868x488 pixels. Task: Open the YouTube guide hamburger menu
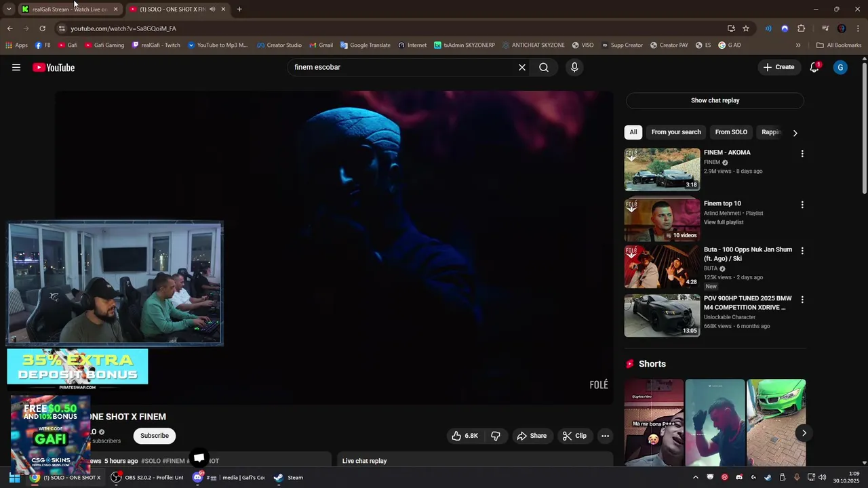(16, 67)
